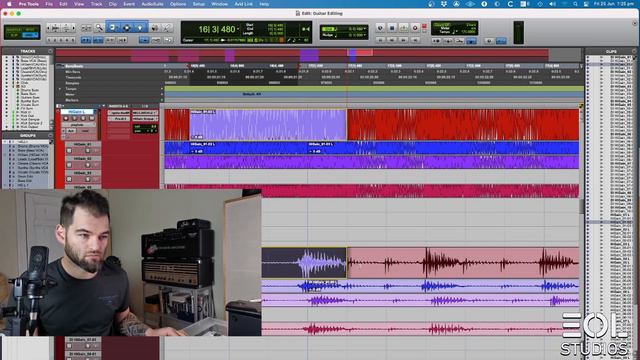Solo the HiGain_01 playlist lane

pos(87,151)
